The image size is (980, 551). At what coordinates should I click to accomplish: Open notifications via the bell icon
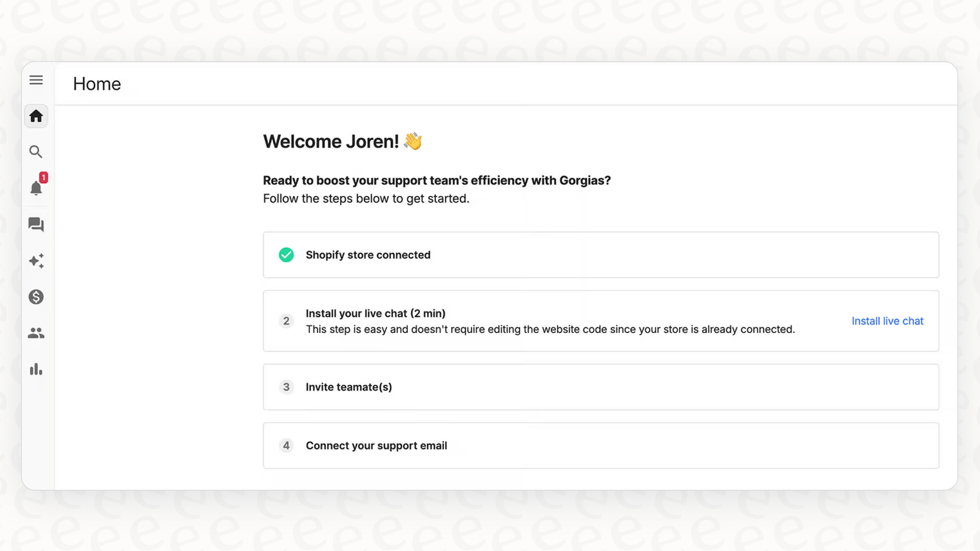click(36, 188)
